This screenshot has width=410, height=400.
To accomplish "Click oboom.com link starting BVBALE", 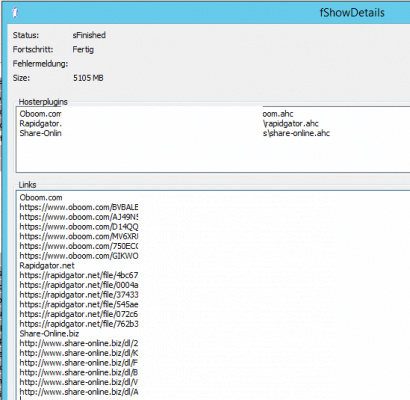I will point(79,207).
